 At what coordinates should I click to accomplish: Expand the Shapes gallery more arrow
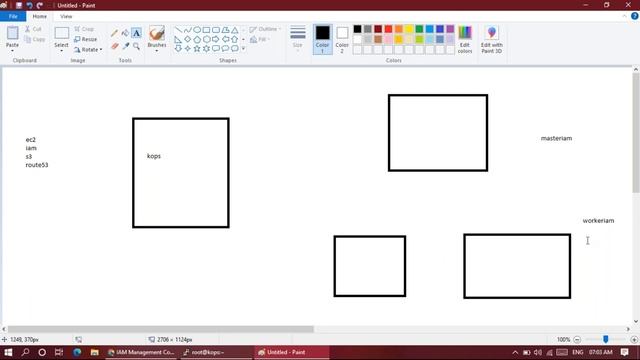click(x=244, y=49)
